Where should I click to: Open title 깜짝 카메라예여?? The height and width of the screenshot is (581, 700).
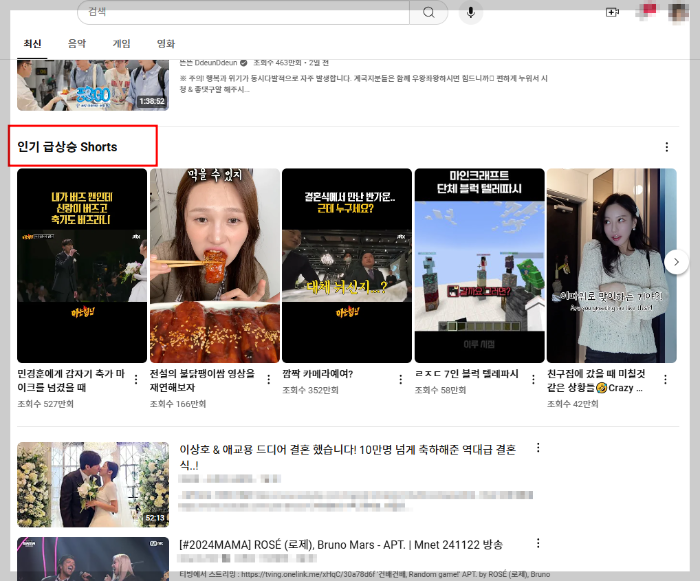(x=317, y=374)
